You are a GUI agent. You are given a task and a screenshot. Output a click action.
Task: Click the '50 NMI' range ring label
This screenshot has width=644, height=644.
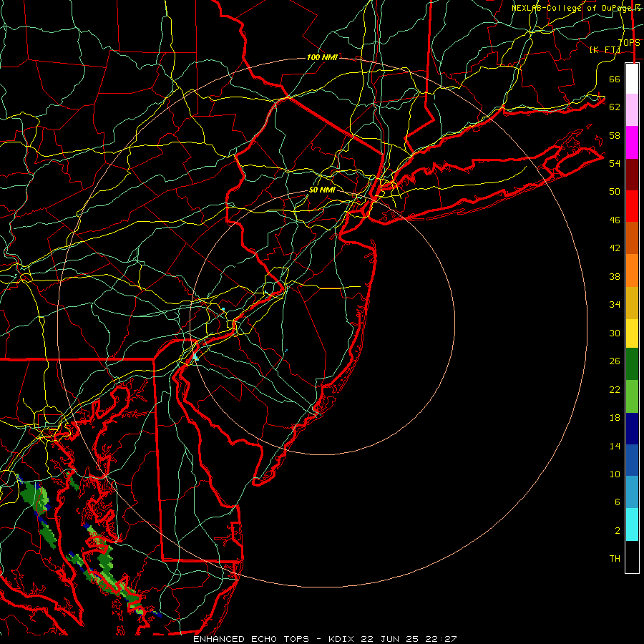click(x=322, y=190)
